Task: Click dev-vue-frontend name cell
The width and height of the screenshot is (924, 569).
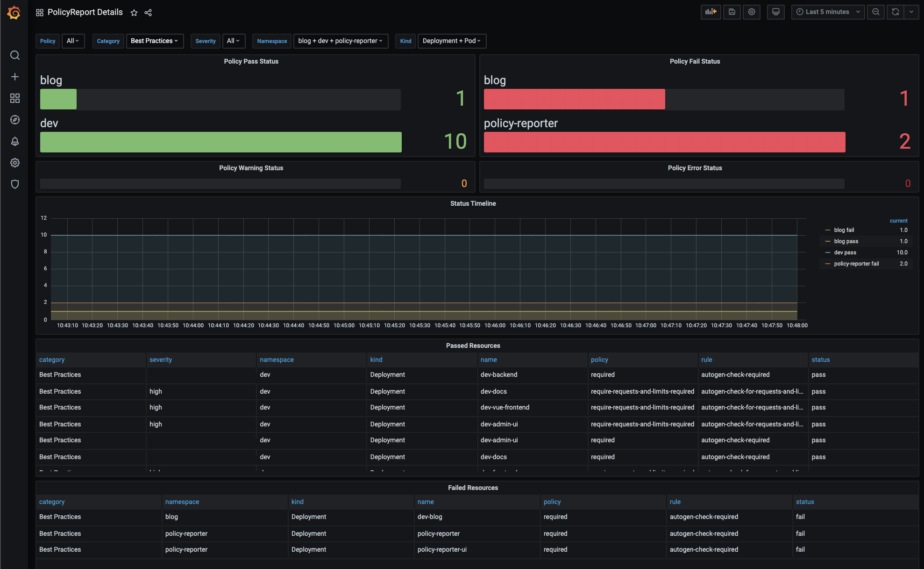Action: coord(505,407)
